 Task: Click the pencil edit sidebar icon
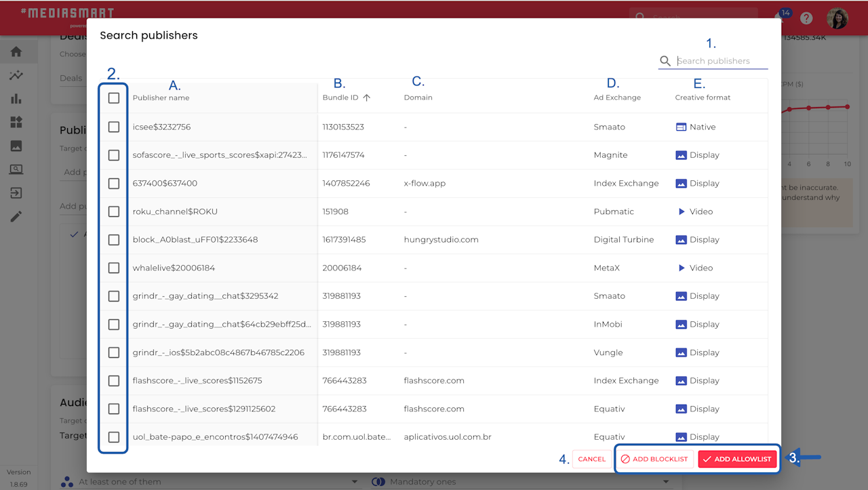[16, 216]
